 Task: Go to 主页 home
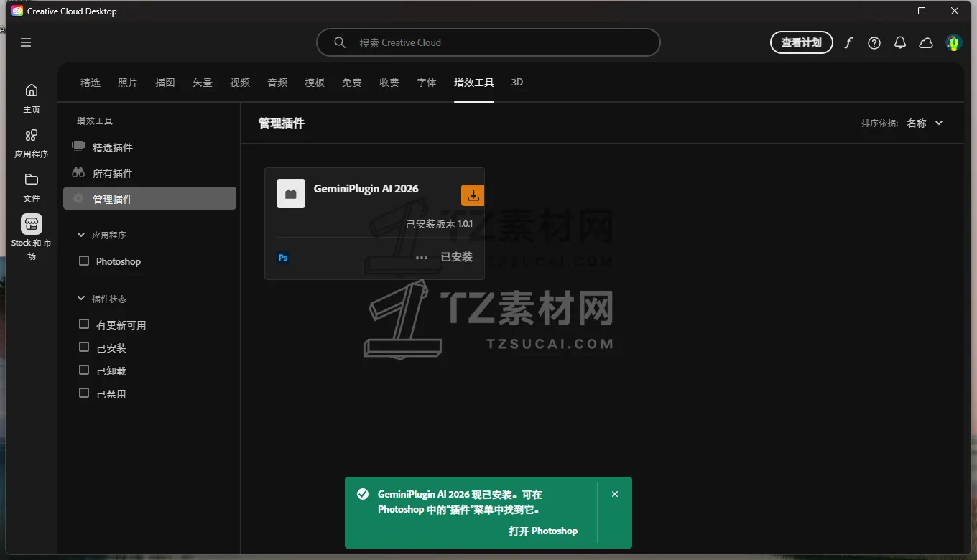(32, 98)
